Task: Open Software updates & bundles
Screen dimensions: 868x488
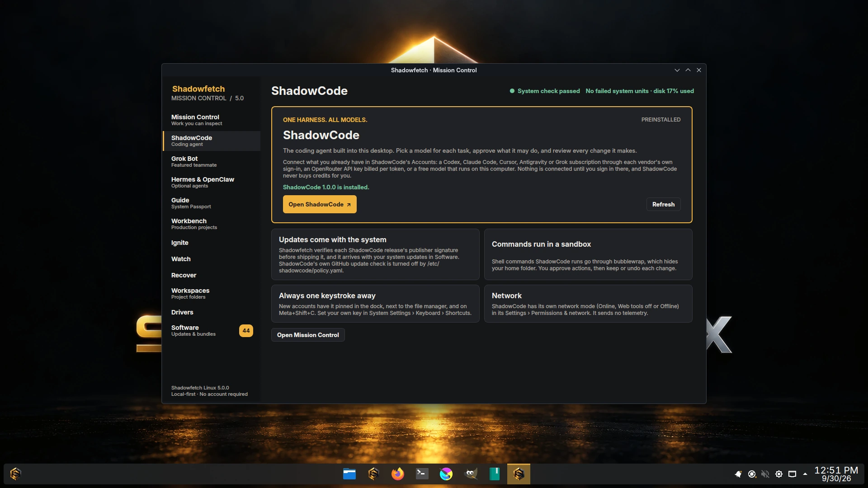Action: point(212,330)
